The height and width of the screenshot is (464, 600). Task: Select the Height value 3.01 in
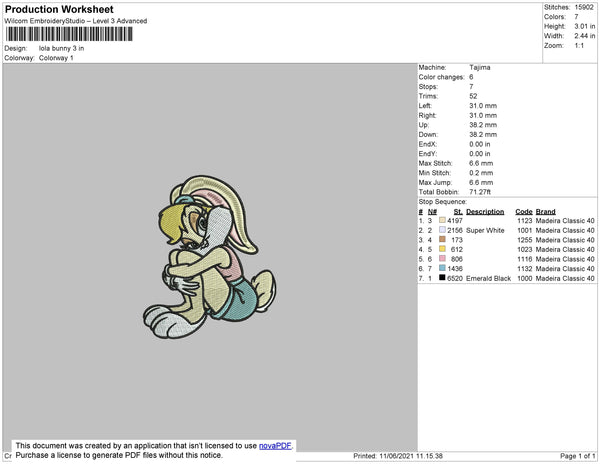[x=585, y=26]
